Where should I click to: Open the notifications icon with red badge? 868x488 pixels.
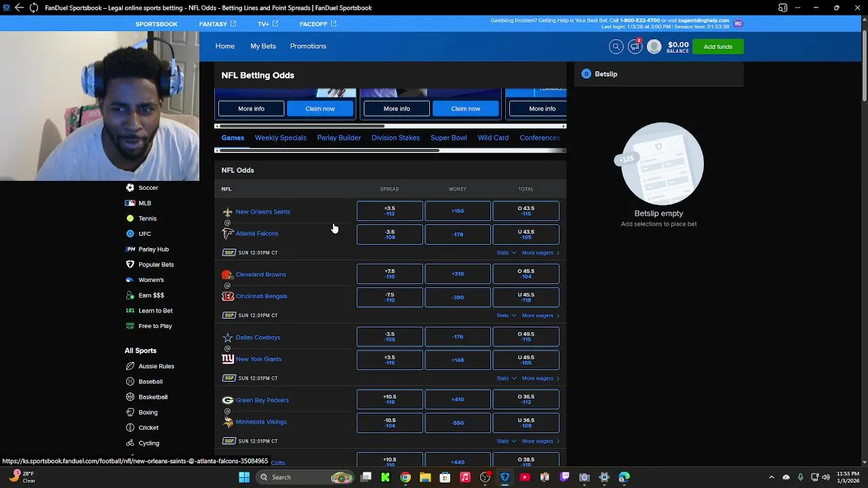[635, 46]
